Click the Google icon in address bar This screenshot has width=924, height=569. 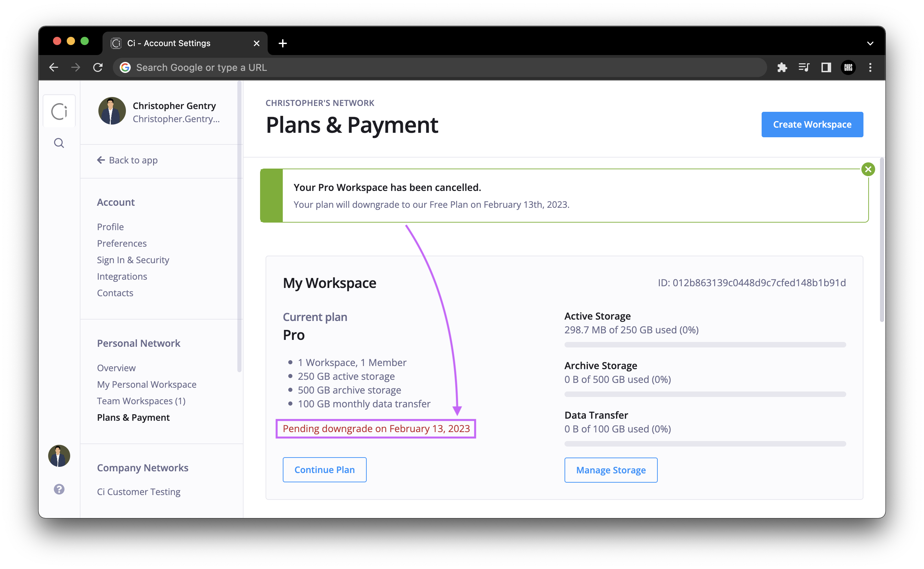[x=125, y=67]
